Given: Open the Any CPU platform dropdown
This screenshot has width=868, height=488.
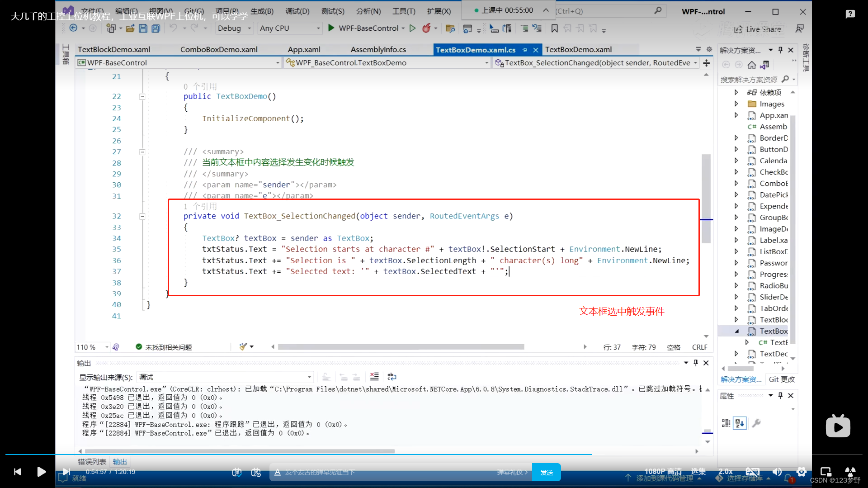Looking at the screenshot, I should (x=290, y=28).
